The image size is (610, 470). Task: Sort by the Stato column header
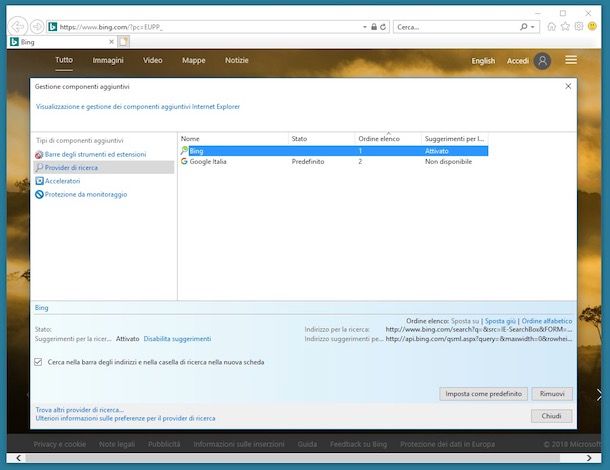click(322, 139)
